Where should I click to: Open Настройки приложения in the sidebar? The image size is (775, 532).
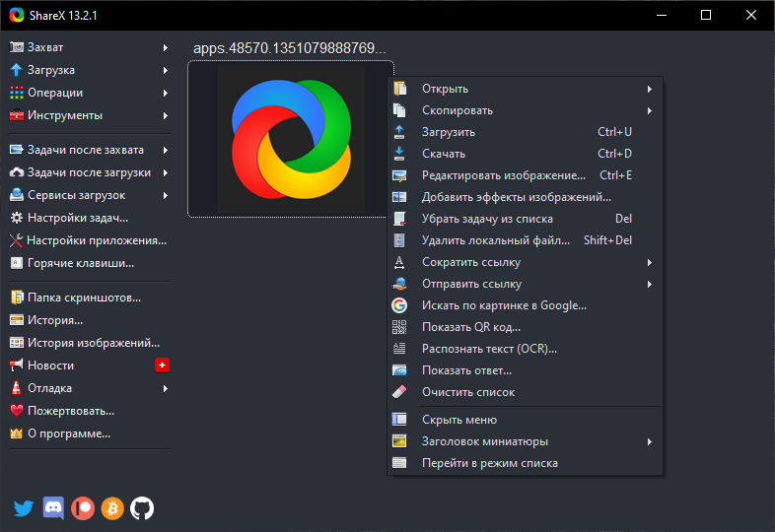90,240
